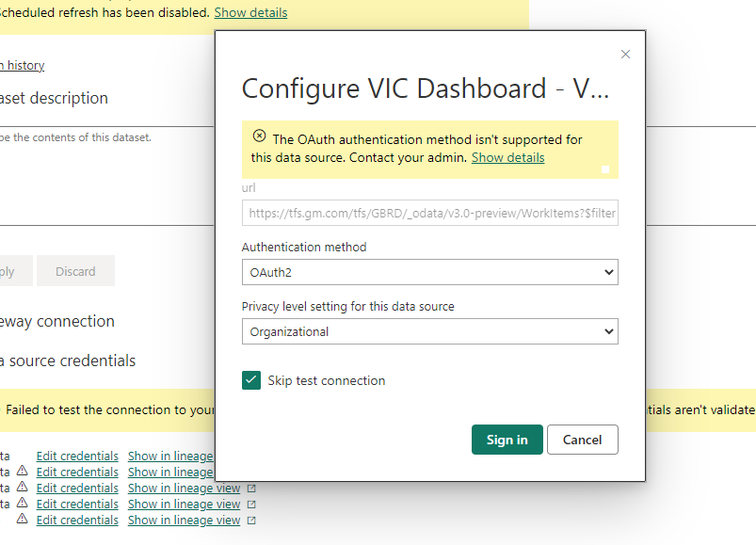Screen dimensions: 756x545
Task: Close the Configure VIC Dashboard dialog
Action: tap(625, 55)
